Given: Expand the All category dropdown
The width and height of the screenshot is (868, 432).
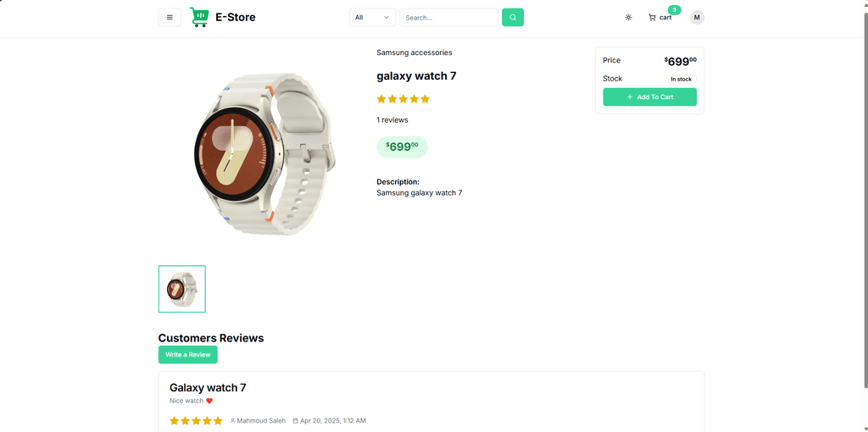Looking at the screenshot, I should click(x=372, y=17).
